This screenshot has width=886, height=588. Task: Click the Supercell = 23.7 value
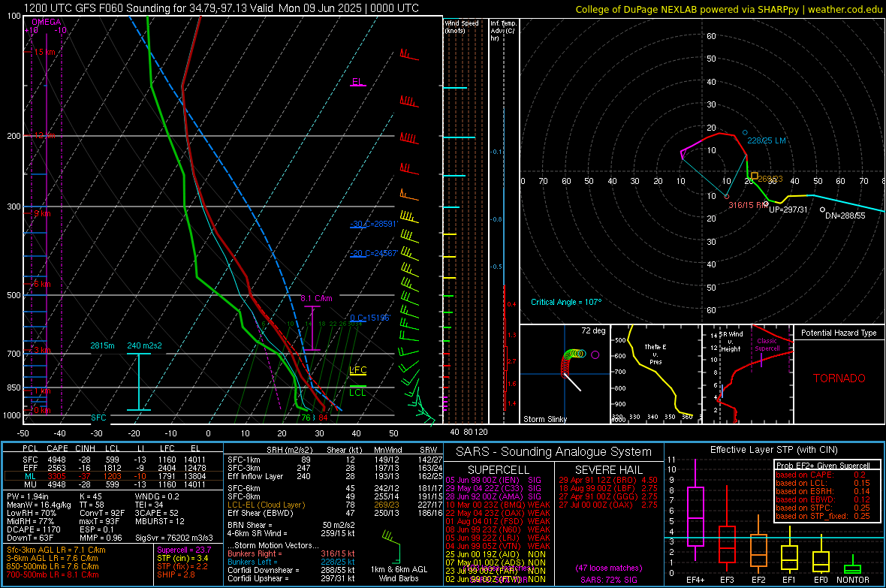pyautogui.click(x=184, y=550)
